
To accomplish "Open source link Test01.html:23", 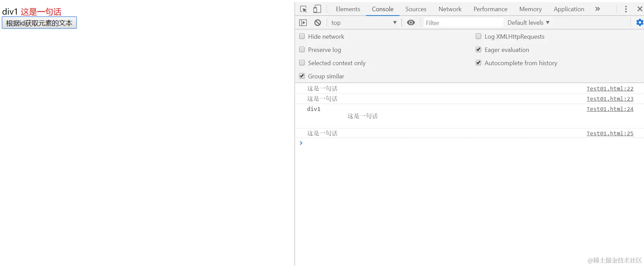I will 610,99.
